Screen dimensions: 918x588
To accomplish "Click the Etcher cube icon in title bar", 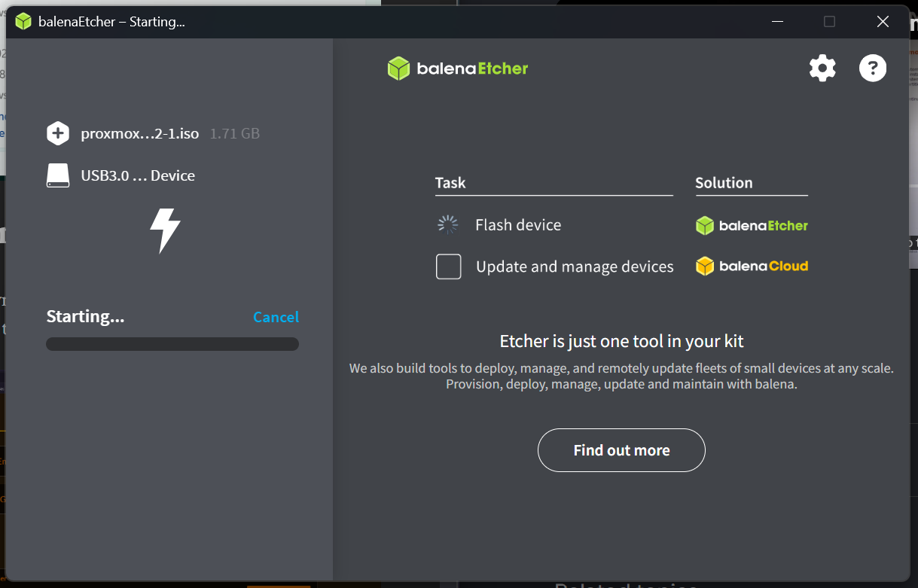I will [23, 22].
